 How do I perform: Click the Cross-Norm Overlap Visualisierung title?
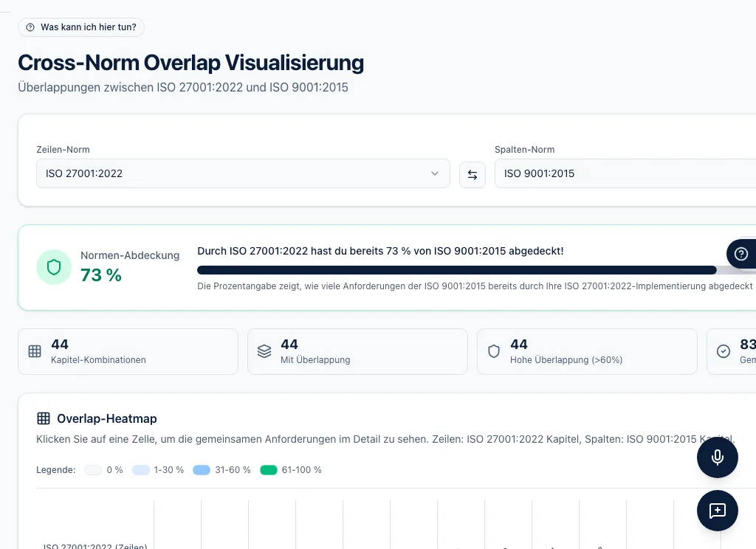(191, 63)
